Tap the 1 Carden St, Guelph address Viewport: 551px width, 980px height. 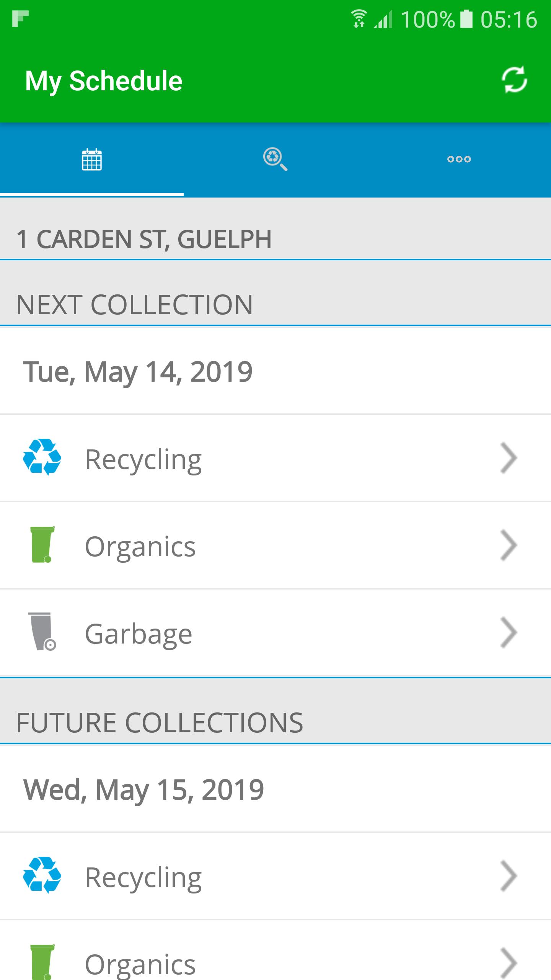144,239
